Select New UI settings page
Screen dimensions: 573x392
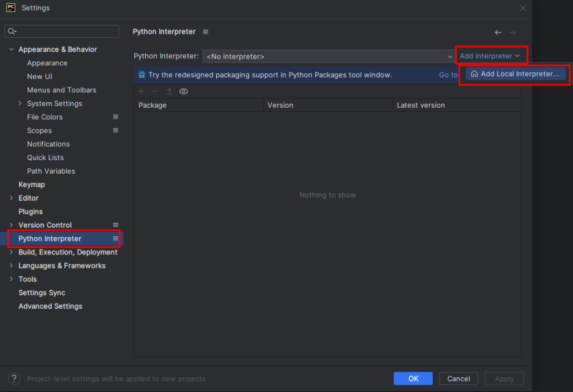(39, 76)
